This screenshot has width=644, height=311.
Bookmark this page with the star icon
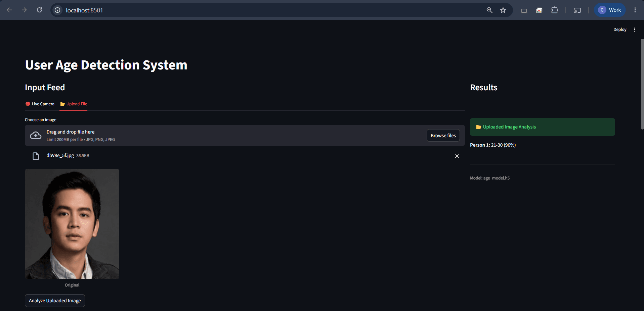pos(503,10)
